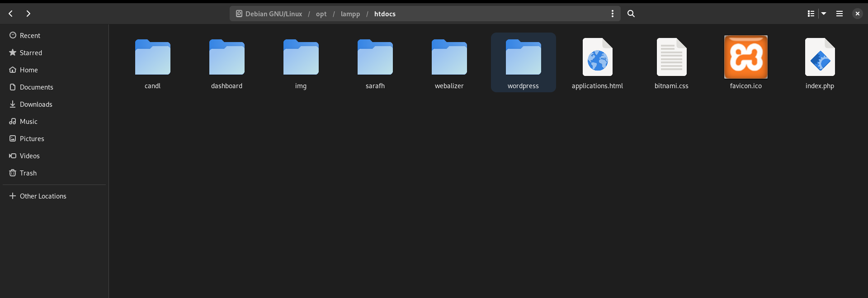Open Downloads in the sidebar
The width and height of the screenshot is (868, 298).
(x=54, y=104)
